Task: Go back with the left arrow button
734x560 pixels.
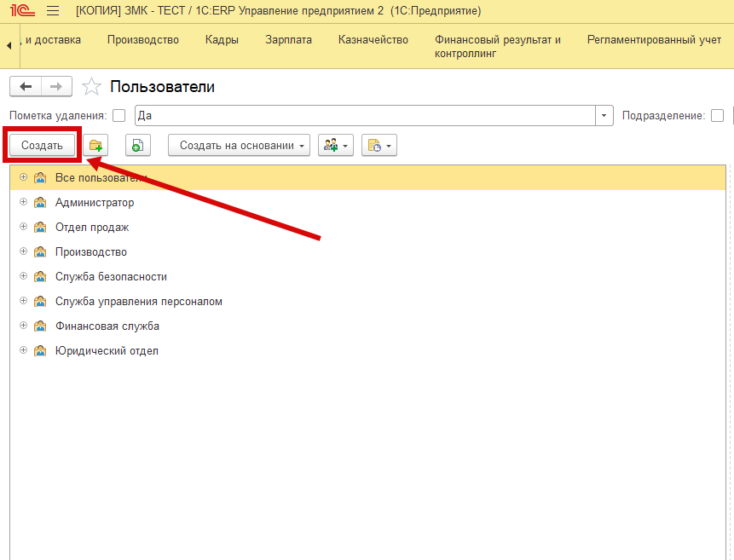Action: pyautogui.click(x=26, y=86)
